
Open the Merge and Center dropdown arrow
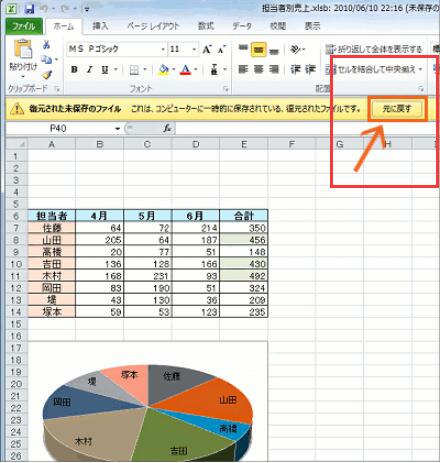tap(420, 69)
